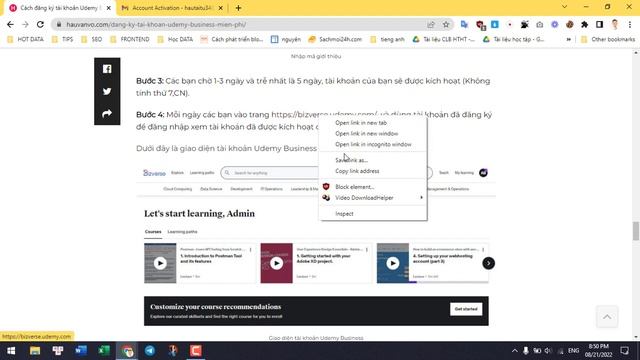Share the article on Twitter

(x=107, y=91)
